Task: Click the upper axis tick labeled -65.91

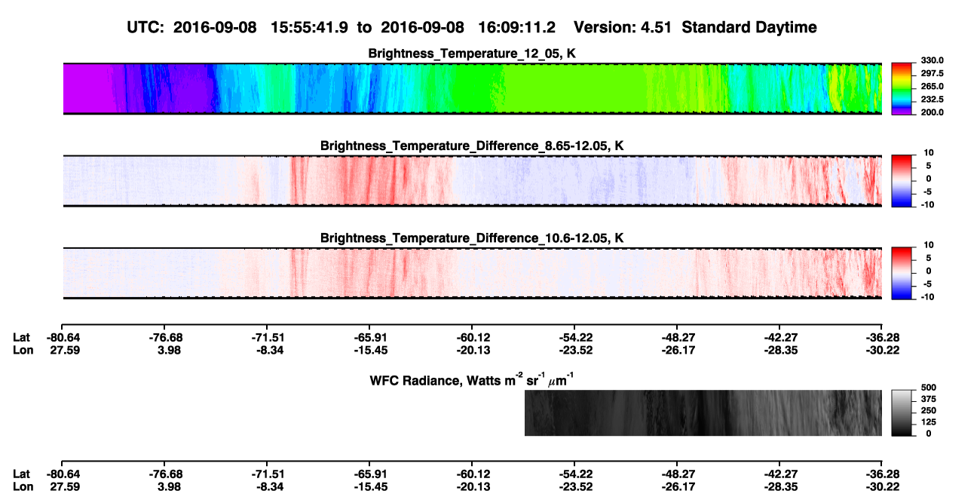Action: click(369, 337)
